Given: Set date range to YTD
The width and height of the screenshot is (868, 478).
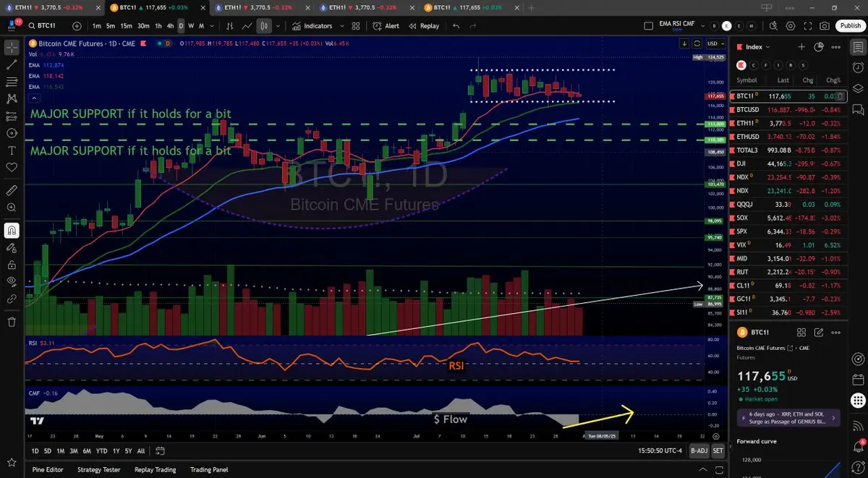Looking at the screenshot, I should 102,451.
